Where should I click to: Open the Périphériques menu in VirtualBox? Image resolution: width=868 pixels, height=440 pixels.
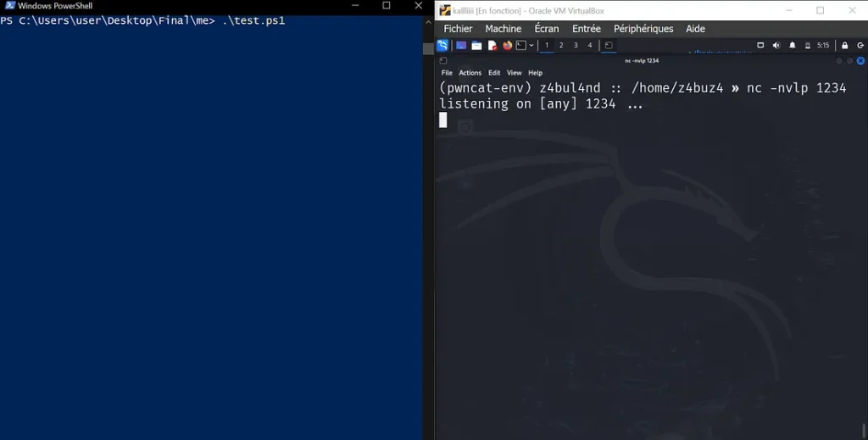tap(643, 29)
